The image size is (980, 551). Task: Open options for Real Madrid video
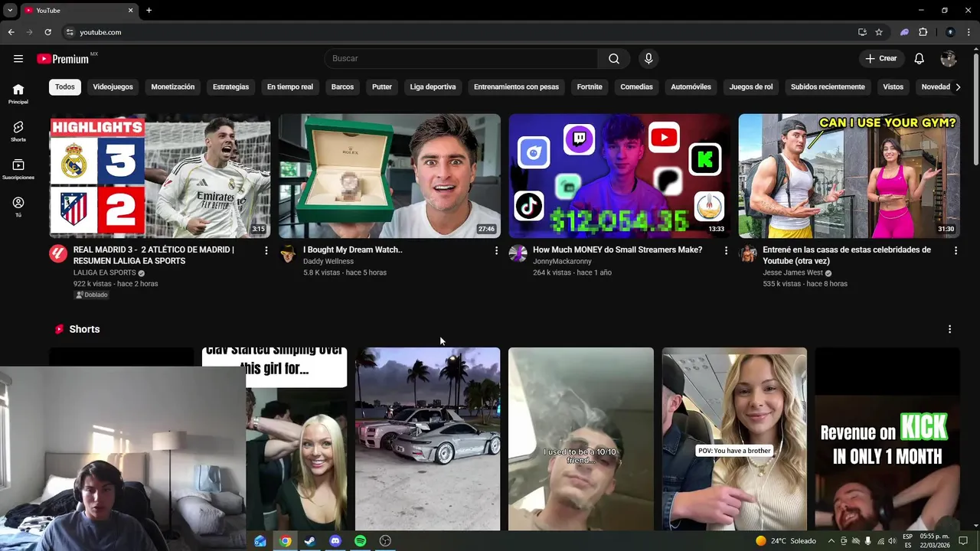point(266,251)
